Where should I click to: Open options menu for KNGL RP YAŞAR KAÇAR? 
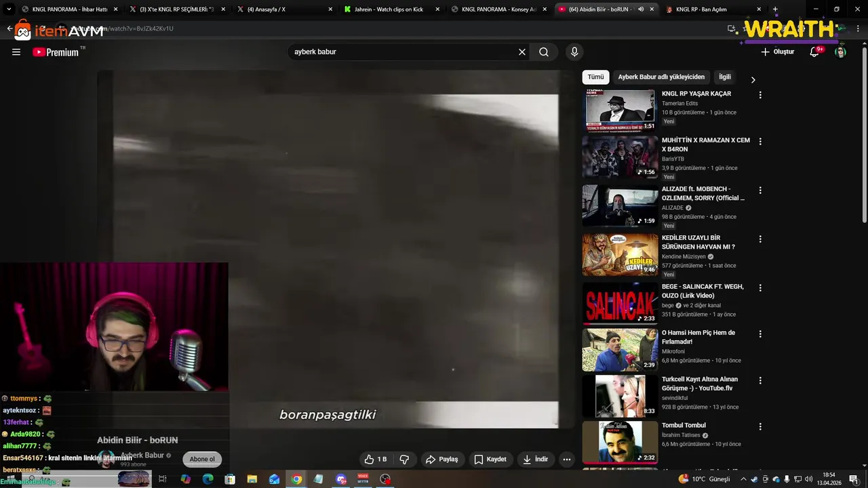click(x=760, y=96)
